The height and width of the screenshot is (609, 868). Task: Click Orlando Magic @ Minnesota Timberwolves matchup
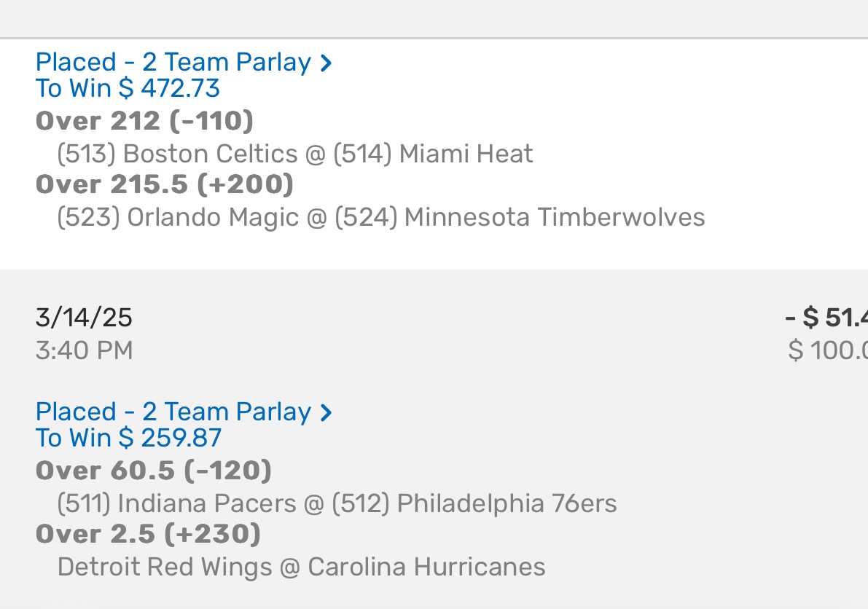click(380, 217)
